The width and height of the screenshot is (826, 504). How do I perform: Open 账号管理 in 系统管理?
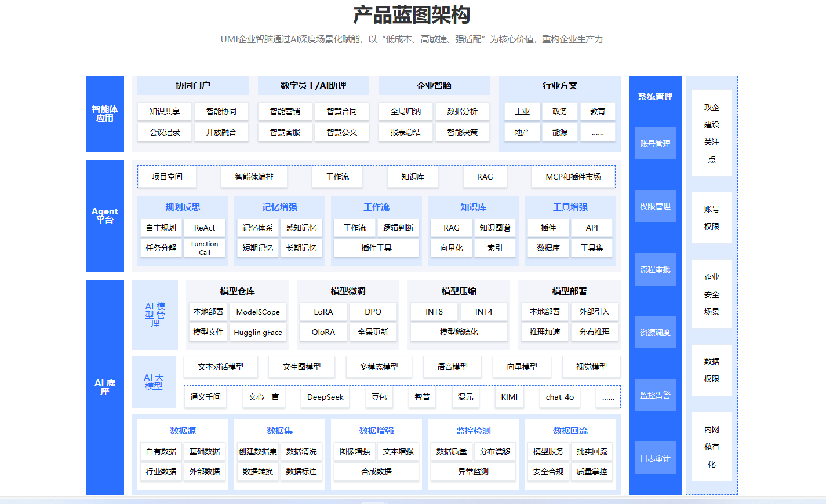tap(655, 143)
